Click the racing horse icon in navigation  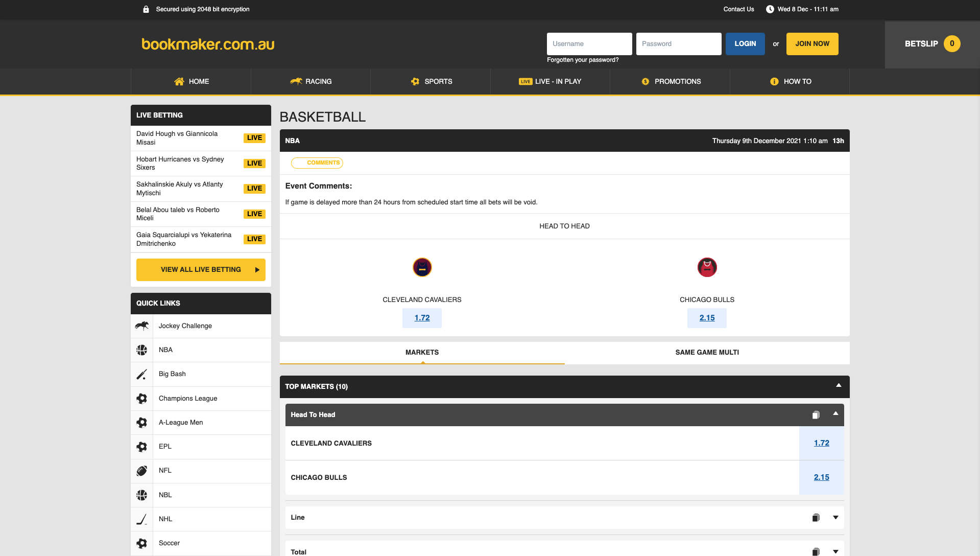point(296,81)
